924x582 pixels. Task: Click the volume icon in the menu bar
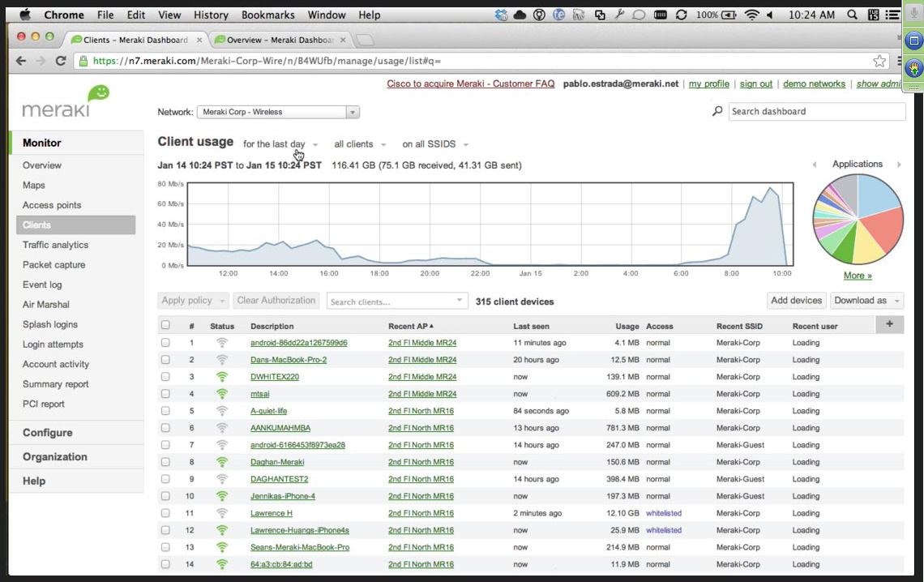[770, 15]
